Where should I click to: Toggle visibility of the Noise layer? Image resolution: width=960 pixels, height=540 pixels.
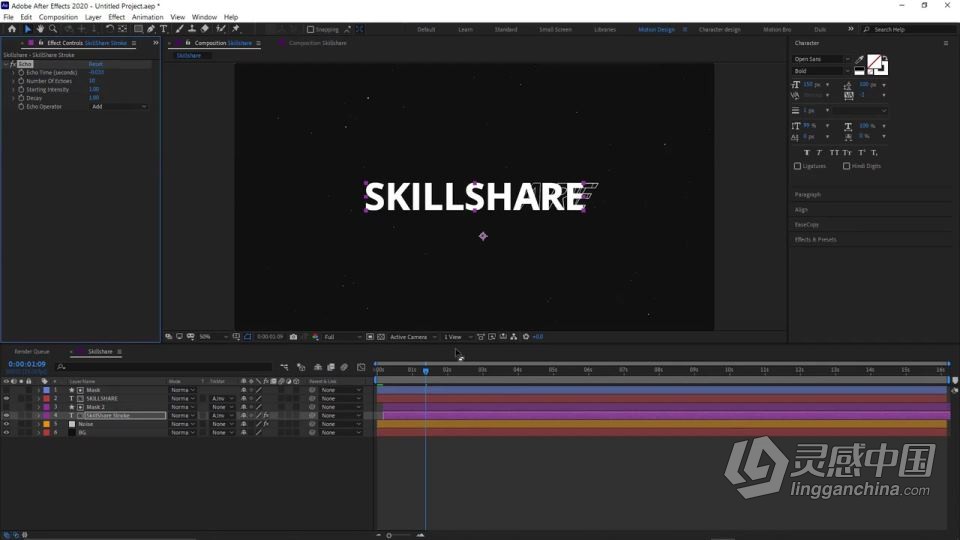[6, 424]
